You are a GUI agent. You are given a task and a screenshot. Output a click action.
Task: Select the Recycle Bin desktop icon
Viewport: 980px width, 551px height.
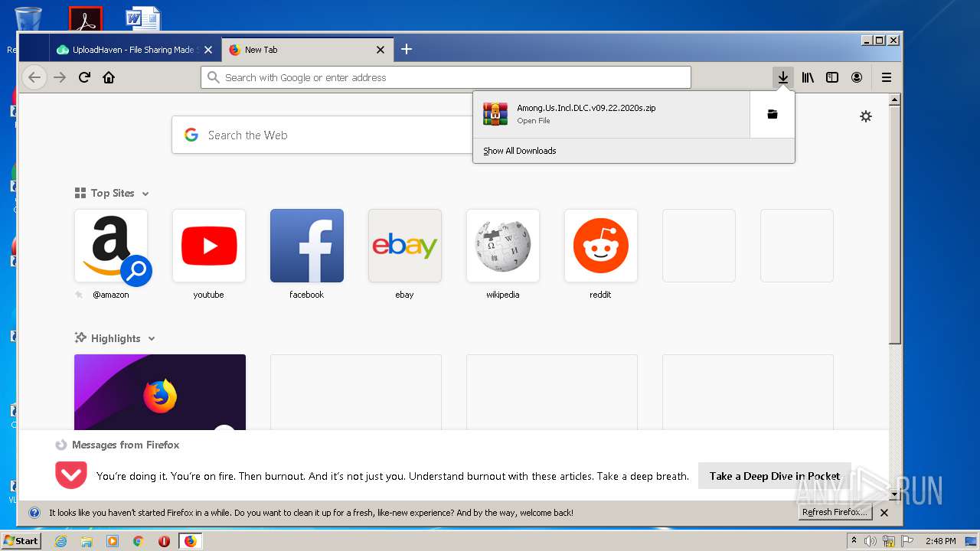pos(28,18)
